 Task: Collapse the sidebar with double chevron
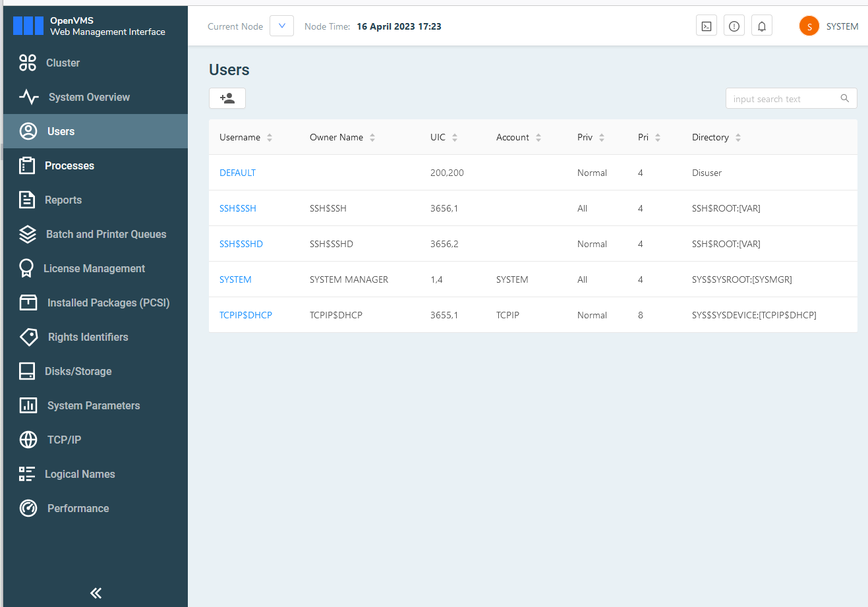pyautogui.click(x=96, y=593)
